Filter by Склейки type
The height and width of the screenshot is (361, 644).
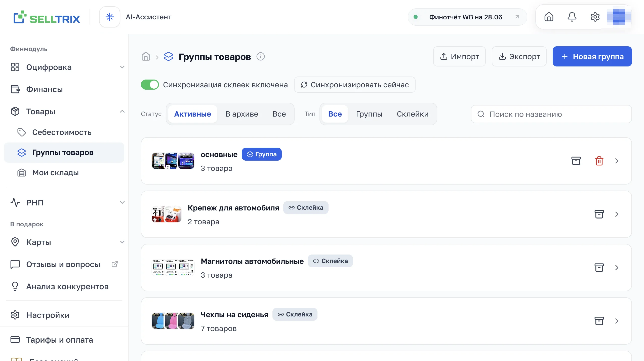[413, 114]
